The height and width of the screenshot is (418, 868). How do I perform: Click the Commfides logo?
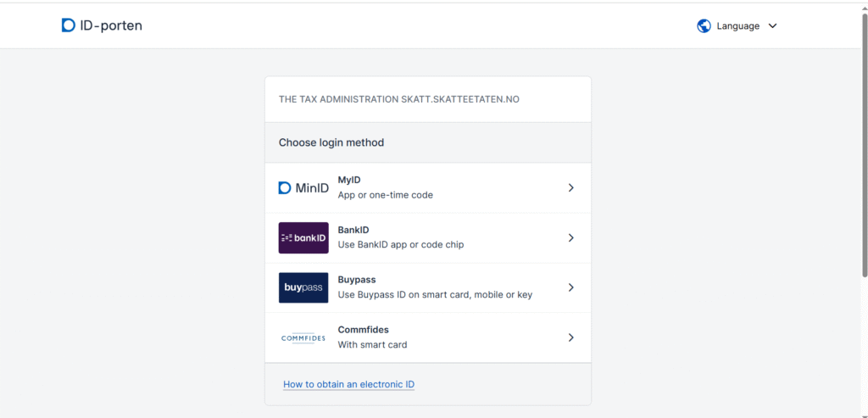pos(303,337)
